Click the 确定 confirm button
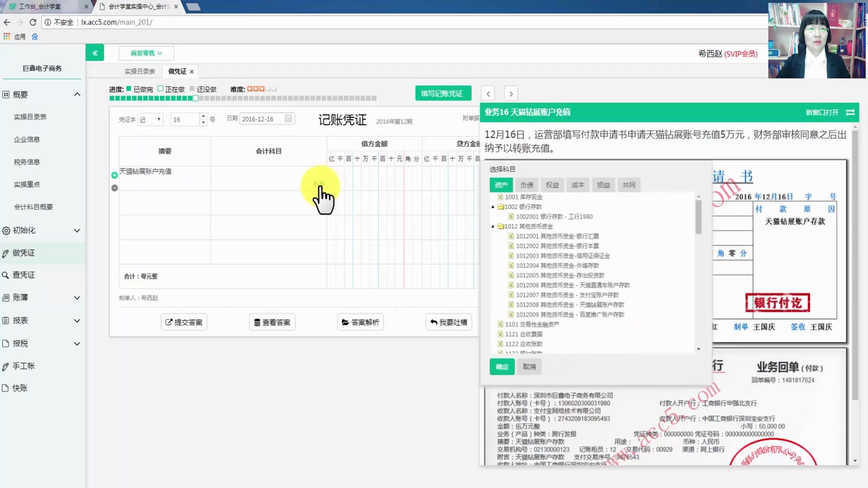This screenshot has width=868, height=488. (x=502, y=367)
